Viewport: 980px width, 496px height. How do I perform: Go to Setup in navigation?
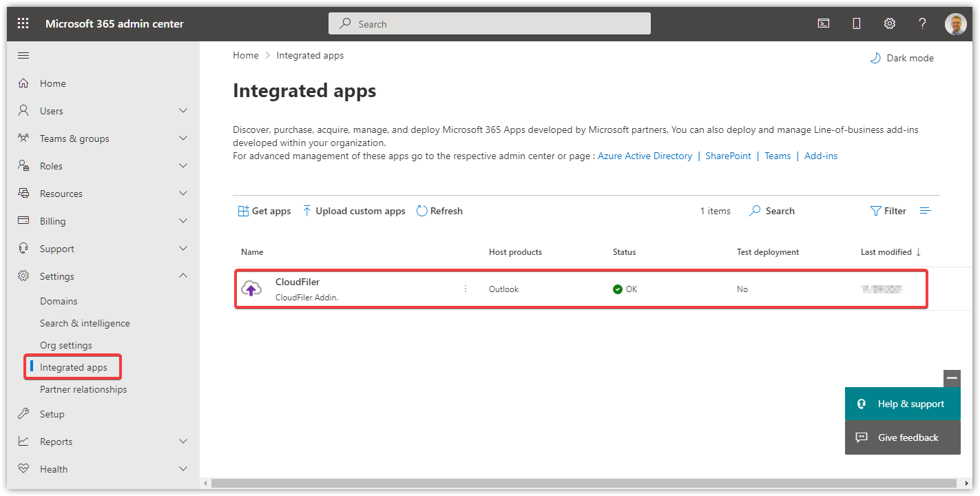point(52,414)
